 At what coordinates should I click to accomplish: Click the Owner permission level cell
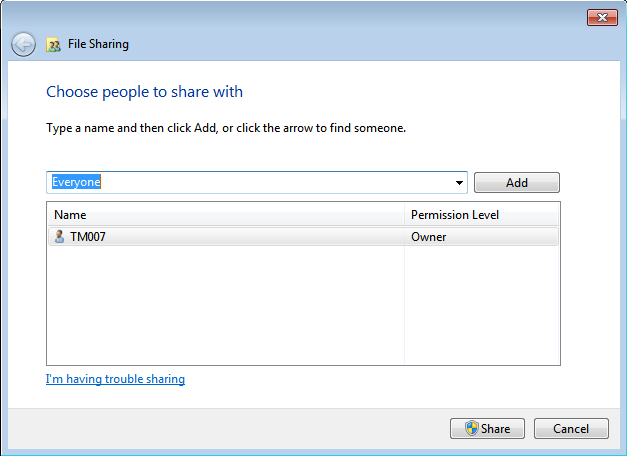point(429,237)
